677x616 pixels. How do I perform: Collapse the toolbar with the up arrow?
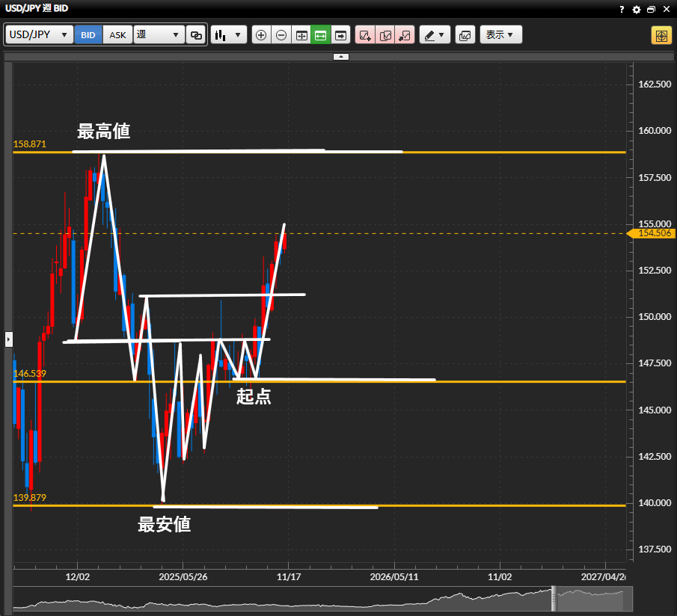click(x=340, y=57)
